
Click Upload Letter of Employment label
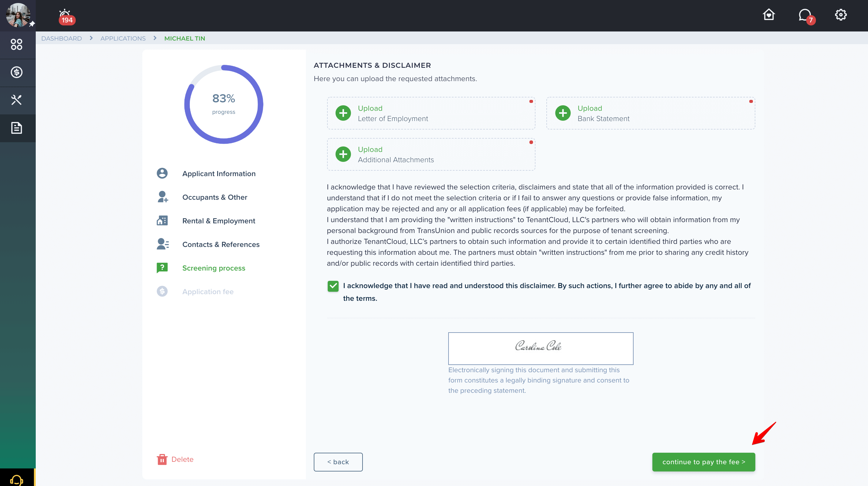click(x=393, y=113)
